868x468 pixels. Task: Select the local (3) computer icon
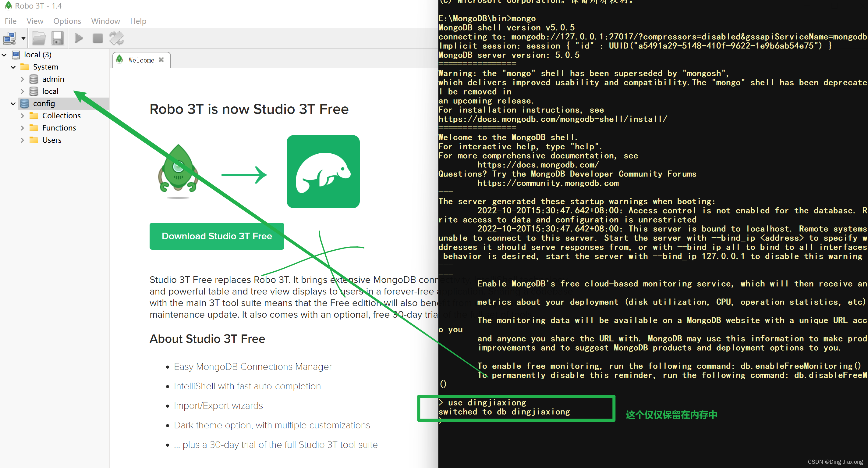pyautogui.click(x=16, y=55)
